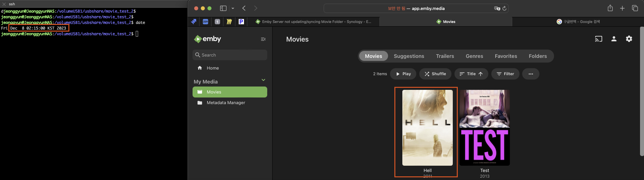Open the Filter button
Viewport: 644px width, 180px height.
[505, 74]
